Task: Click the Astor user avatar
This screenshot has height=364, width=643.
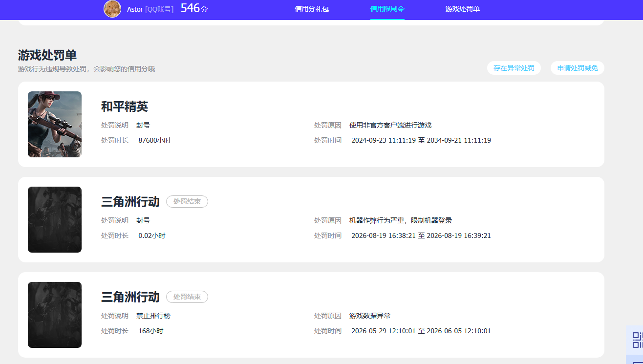Action: point(112,9)
